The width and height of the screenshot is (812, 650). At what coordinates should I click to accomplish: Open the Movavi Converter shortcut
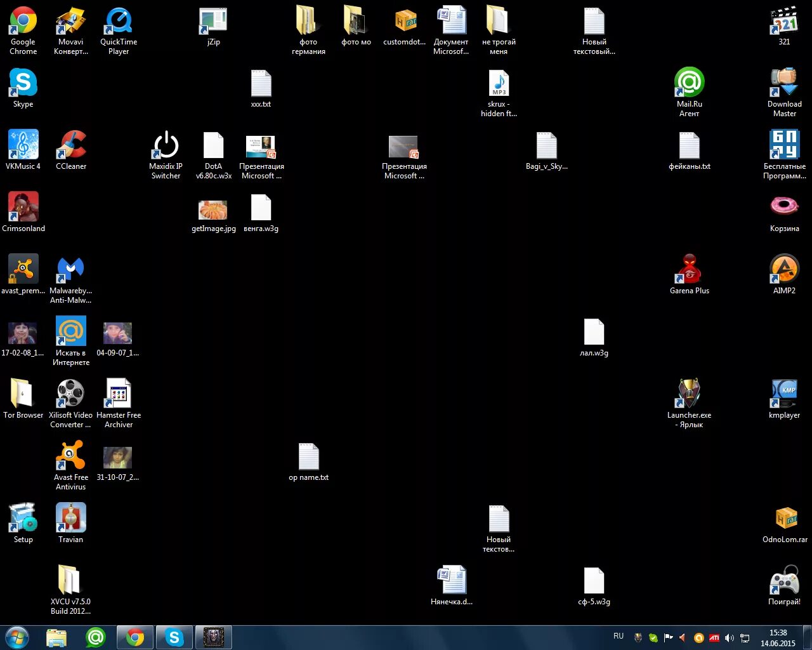click(71, 30)
